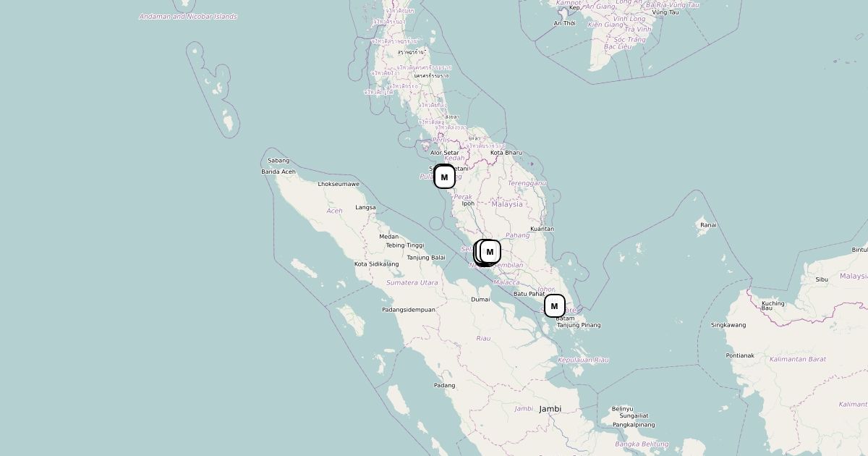Click the M marker near Penang
This screenshot has height=456, width=868.
pyautogui.click(x=444, y=177)
